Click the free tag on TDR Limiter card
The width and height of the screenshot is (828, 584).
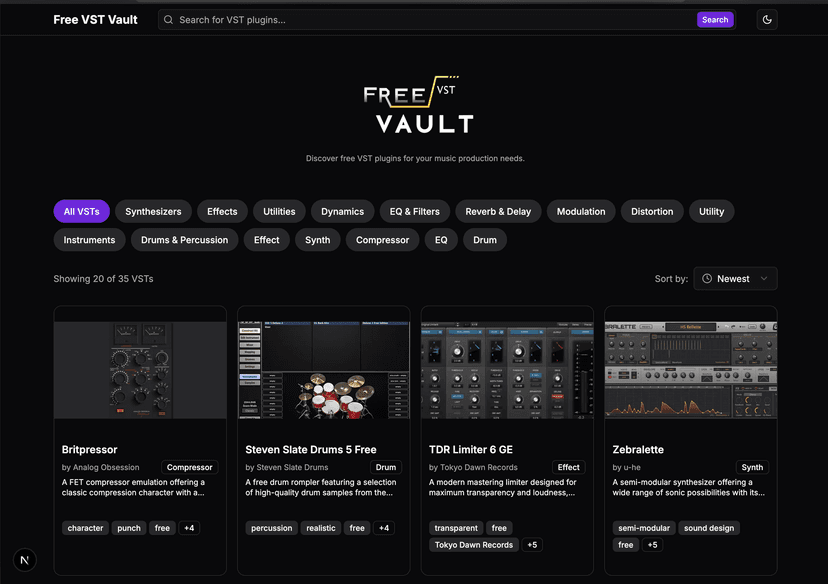(x=499, y=528)
